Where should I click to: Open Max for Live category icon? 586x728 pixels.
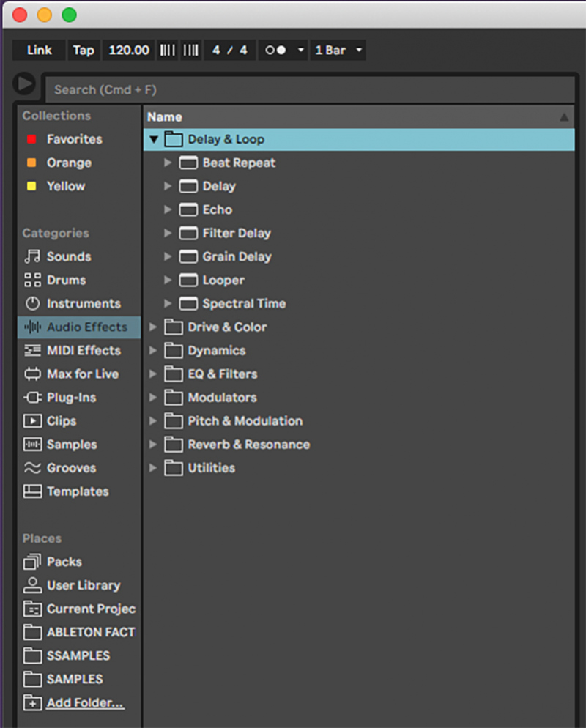[x=32, y=374]
